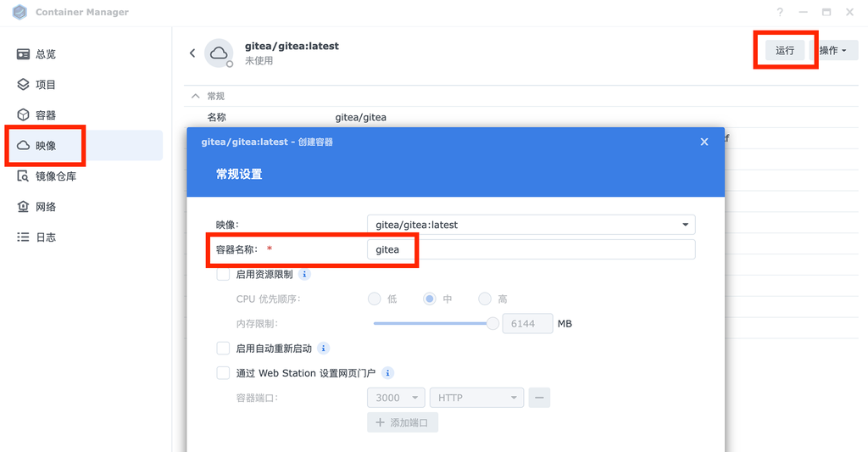Open the Container Manager app logo icon

[20, 12]
